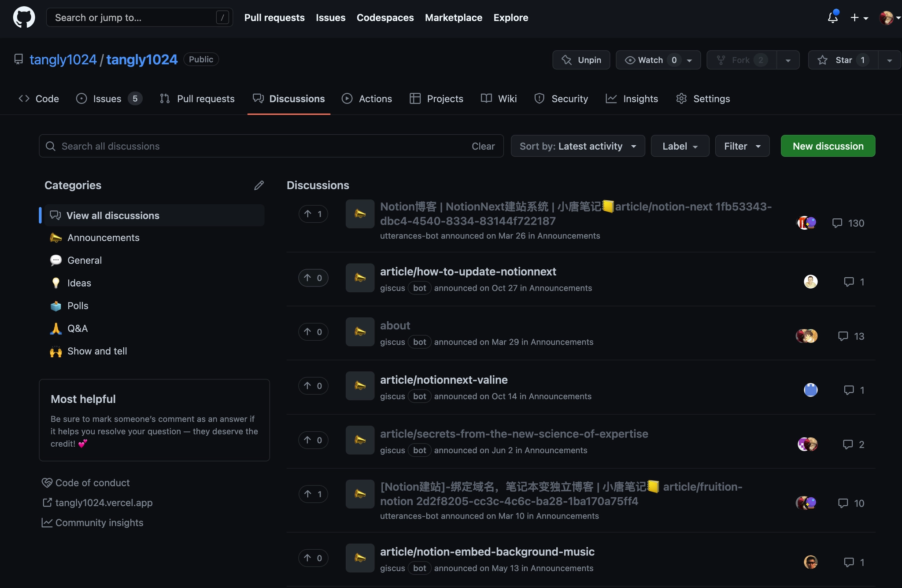
Task: Open the Code of conduct link
Action: tap(85, 483)
